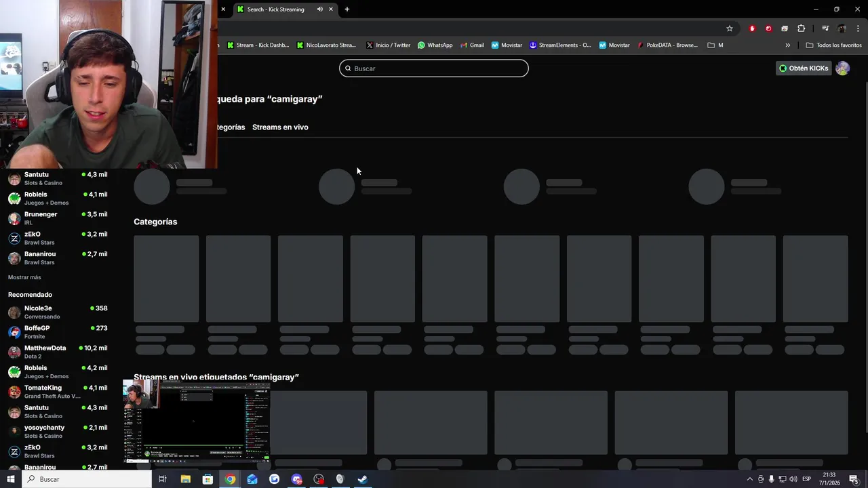Open the PokeDATA bookmark

click(667, 45)
